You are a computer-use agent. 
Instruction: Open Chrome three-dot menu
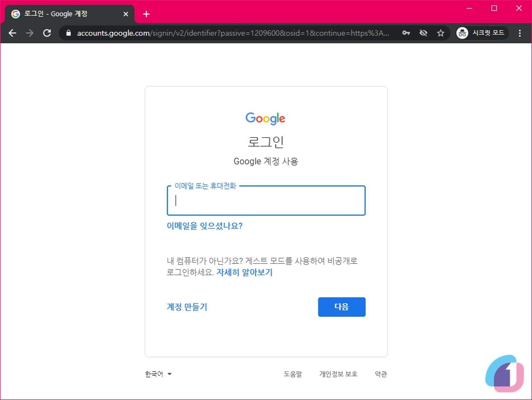520,33
